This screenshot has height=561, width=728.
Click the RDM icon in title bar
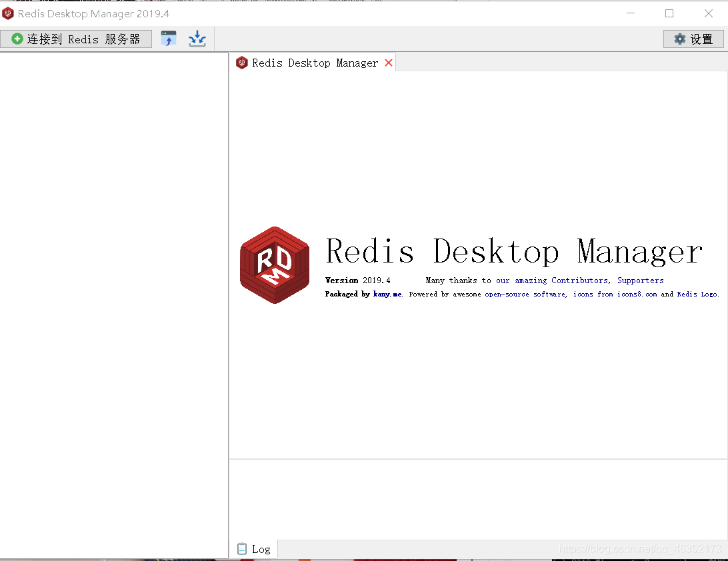pos(8,13)
